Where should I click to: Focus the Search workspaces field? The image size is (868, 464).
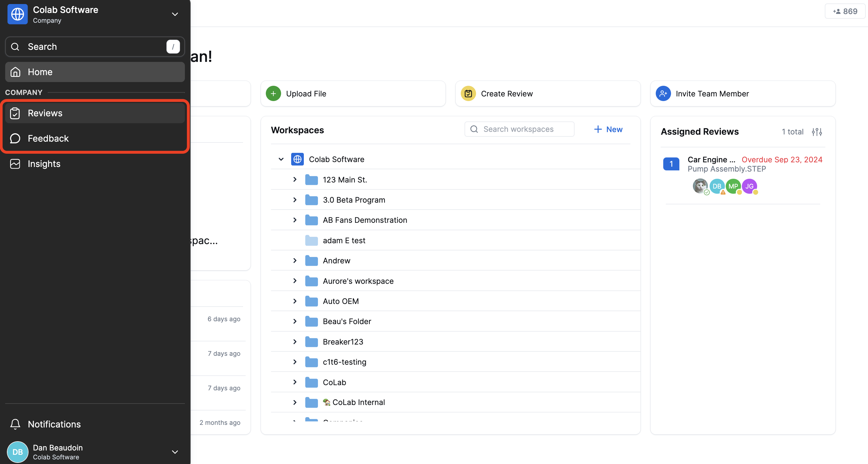(x=519, y=129)
